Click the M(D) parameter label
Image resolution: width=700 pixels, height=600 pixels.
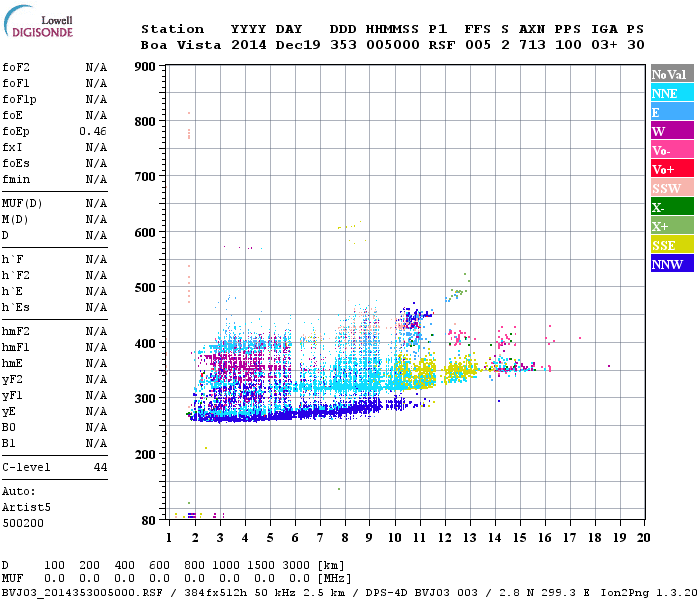click(x=15, y=220)
